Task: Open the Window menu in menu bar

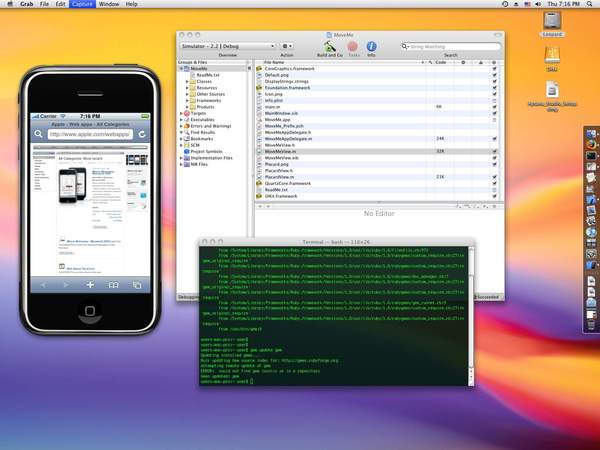Action: pyautogui.click(x=110, y=5)
